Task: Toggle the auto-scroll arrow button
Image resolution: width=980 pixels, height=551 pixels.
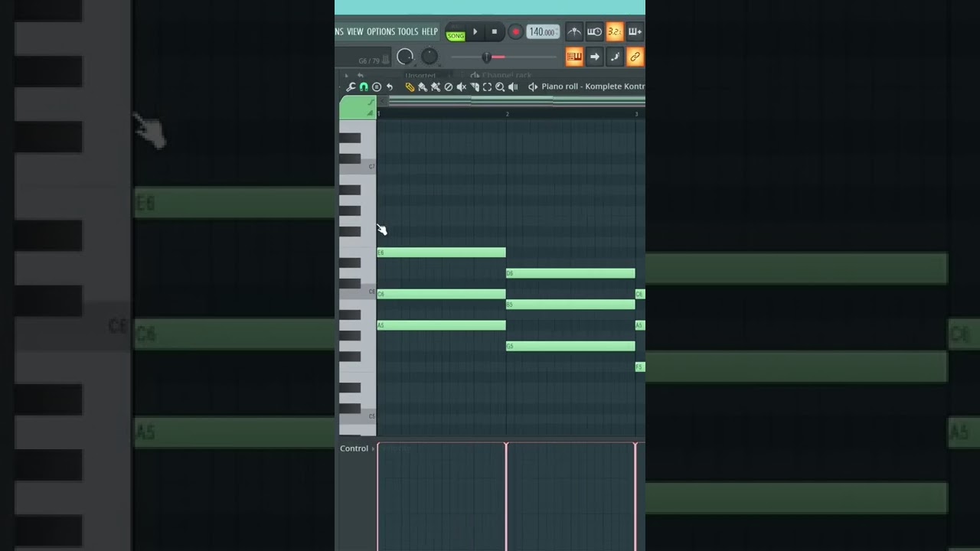Action: [595, 57]
